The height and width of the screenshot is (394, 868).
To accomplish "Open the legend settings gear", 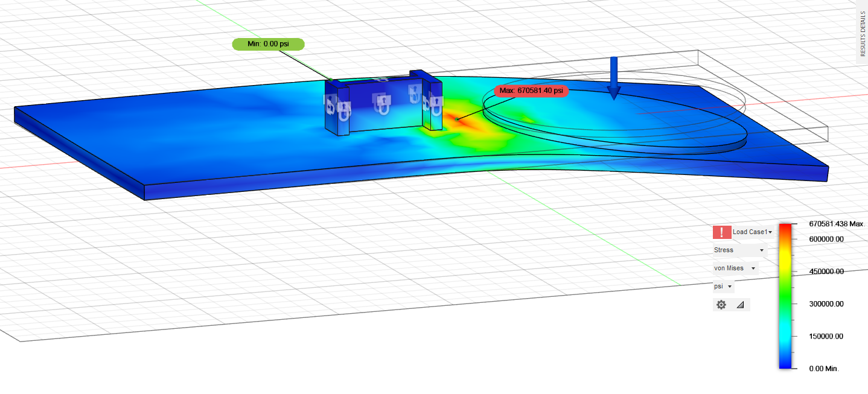I will pyautogui.click(x=720, y=305).
